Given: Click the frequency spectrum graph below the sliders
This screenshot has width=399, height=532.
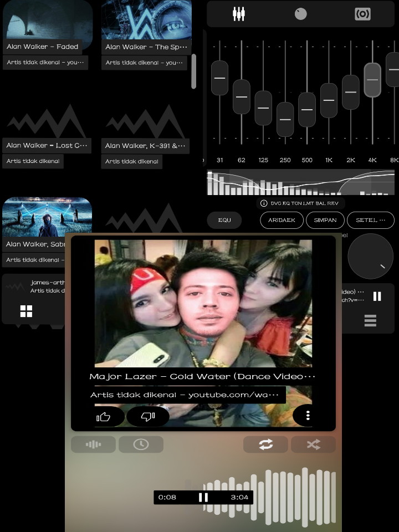Looking at the screenshot, I should pos(300,182).
